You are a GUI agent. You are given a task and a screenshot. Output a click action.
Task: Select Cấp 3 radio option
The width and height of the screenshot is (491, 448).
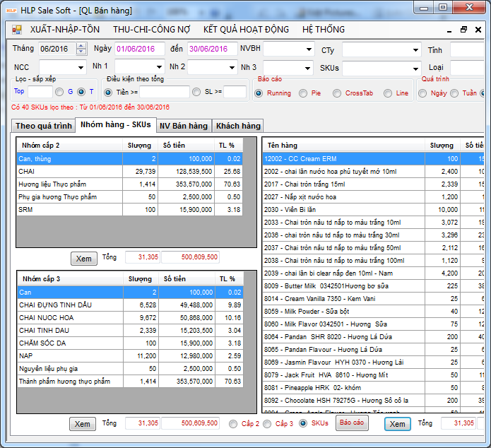click(267, 424)
